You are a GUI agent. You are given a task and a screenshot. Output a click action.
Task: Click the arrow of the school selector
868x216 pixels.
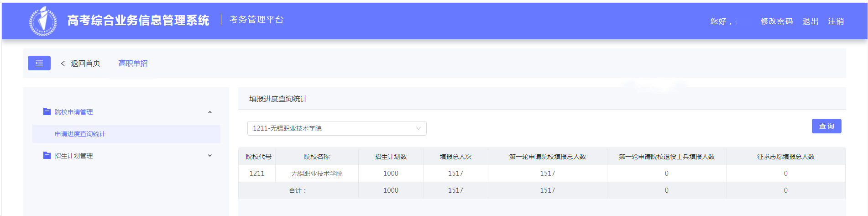[418, 128]
